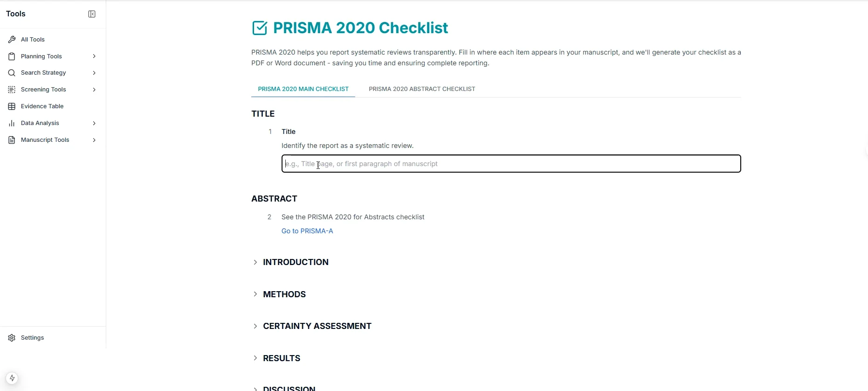The image size is (868, 391).
Task: Collapse the Tools sidebar panel icon
Action: point(92,14)
